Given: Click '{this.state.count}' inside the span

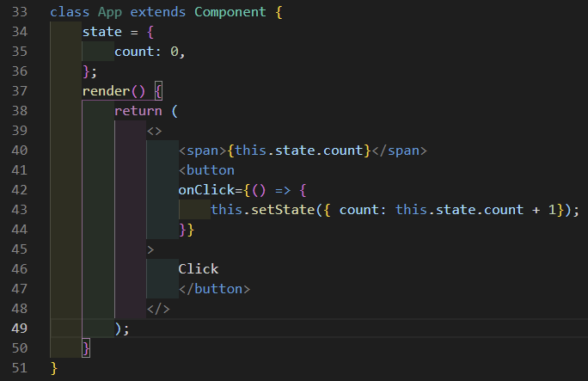Looking at the screenshot, I should click(x=299, y=151).
